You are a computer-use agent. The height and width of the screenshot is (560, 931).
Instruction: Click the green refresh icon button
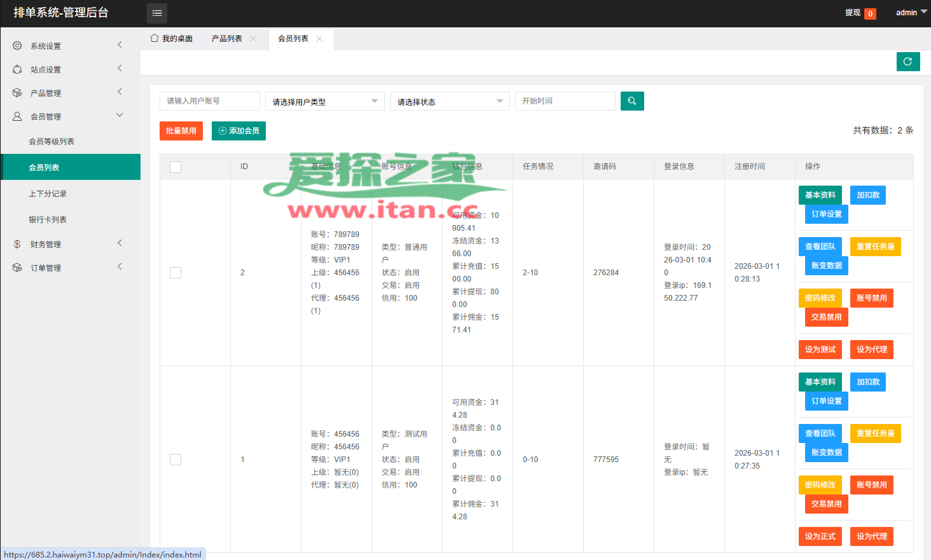pyautogui.click(x=907, y=62)
